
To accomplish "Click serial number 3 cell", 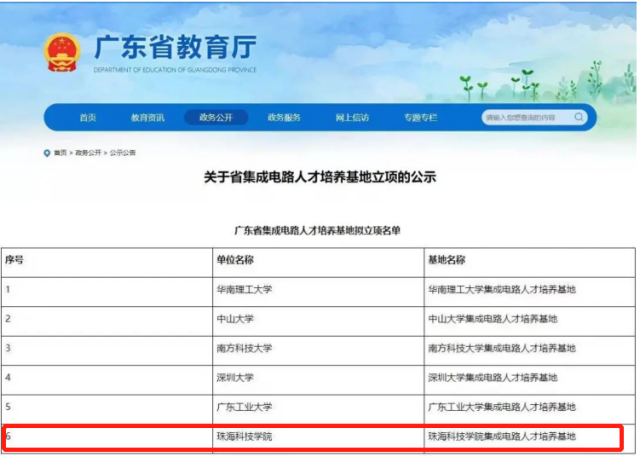I will coord(107,351).
